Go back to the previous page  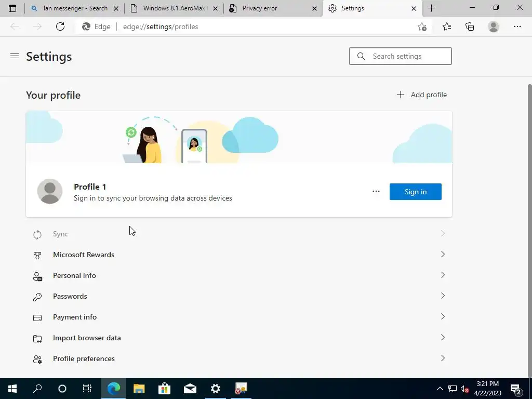coord(15,26)
